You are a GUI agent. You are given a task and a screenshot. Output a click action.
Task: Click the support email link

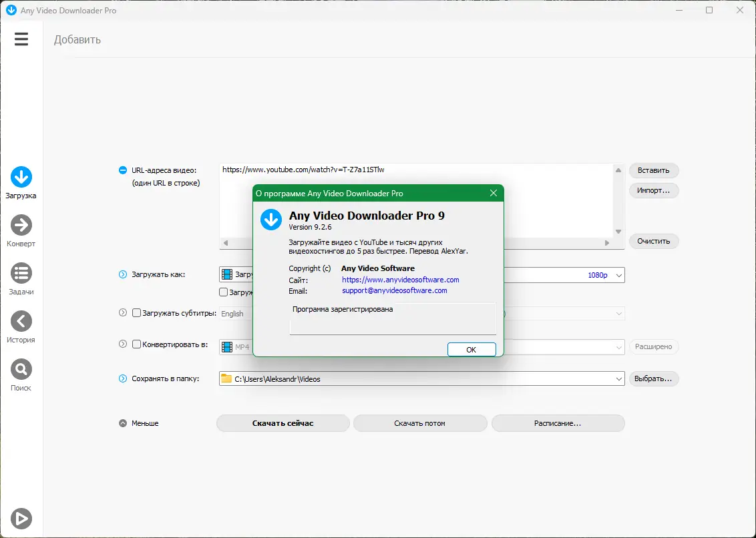pos(395,291)
